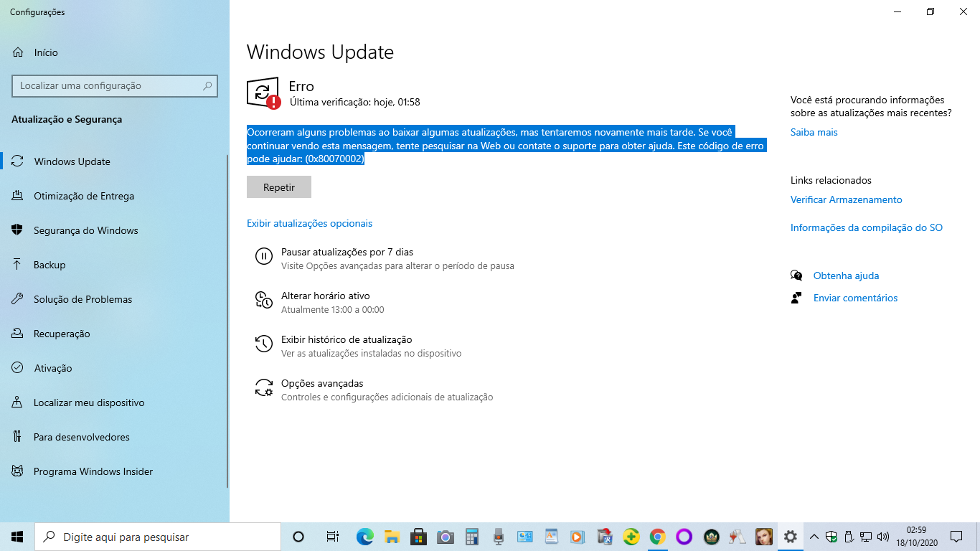Open Saiba mais link
The image size is (980, 551).
click(814, 132)
